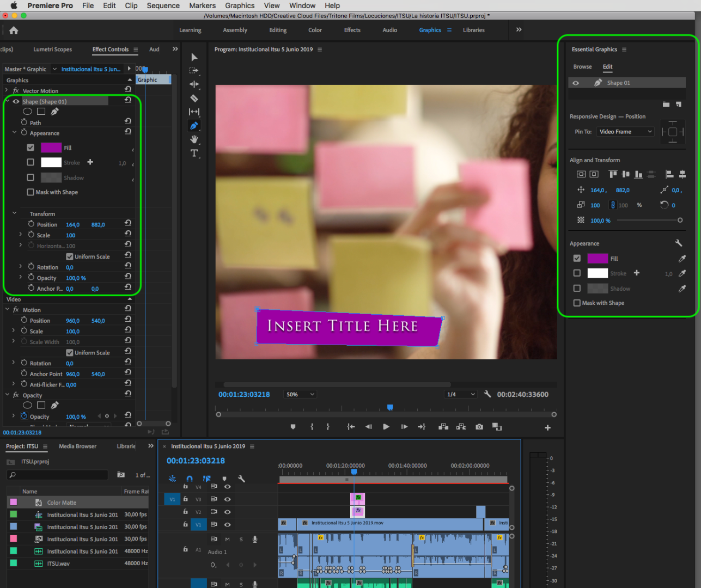Switch to Browse tab in Essential Graphics
Viewport: 701px width, 588px height.
582,66
